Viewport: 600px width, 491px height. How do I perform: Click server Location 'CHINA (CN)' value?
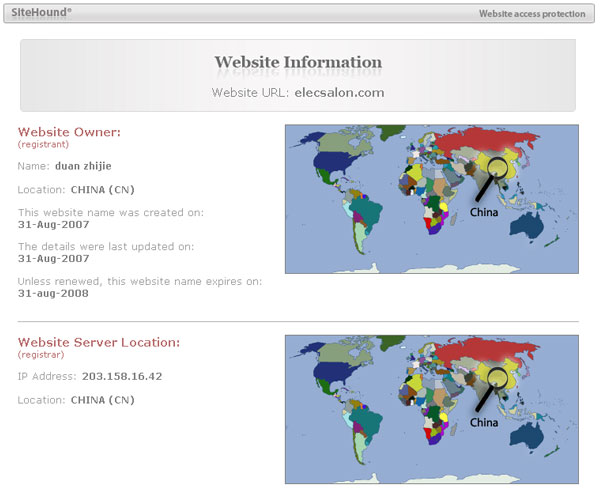103,400
